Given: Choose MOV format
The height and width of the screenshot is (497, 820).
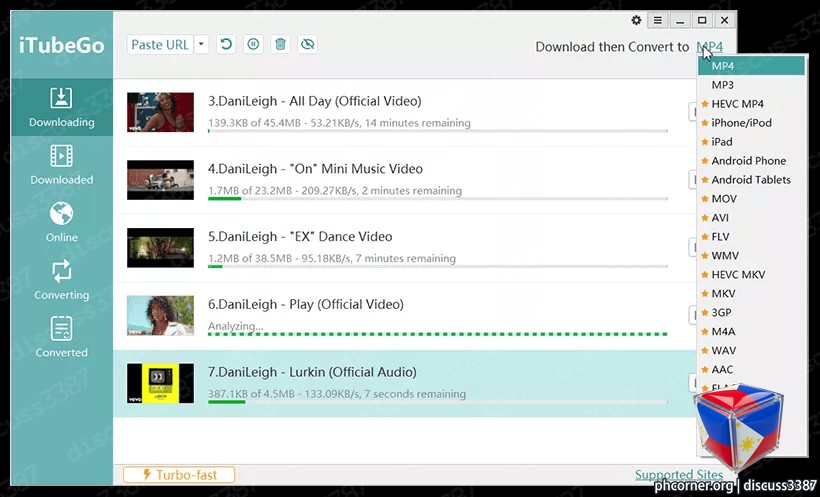Looking at the screenshot, I should point(751,199).
